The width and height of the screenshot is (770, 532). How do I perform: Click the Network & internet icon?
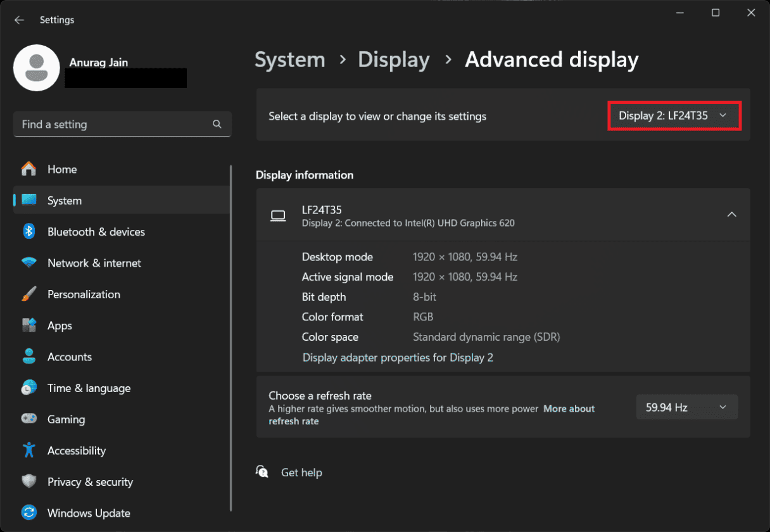point(28,263)
